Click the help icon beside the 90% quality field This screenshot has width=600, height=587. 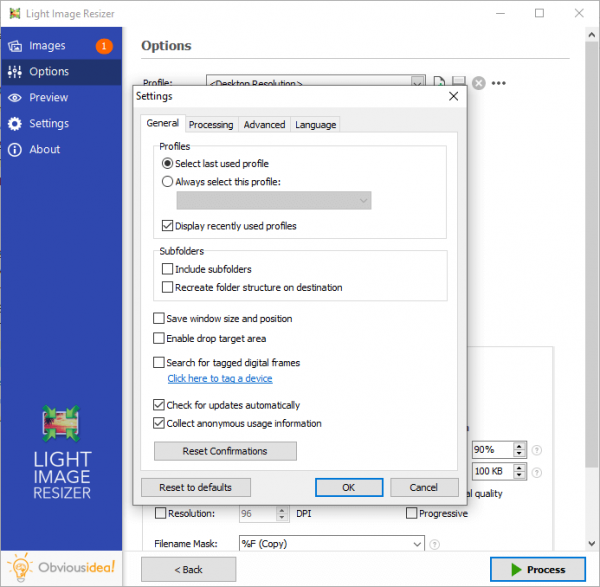537,450
